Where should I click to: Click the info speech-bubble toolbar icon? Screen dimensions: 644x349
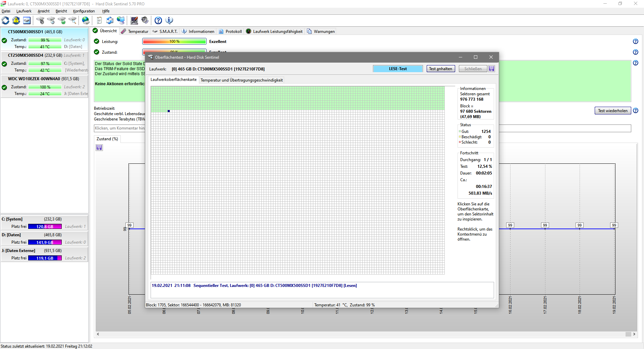pyautogui.click(x=169, y=20)
